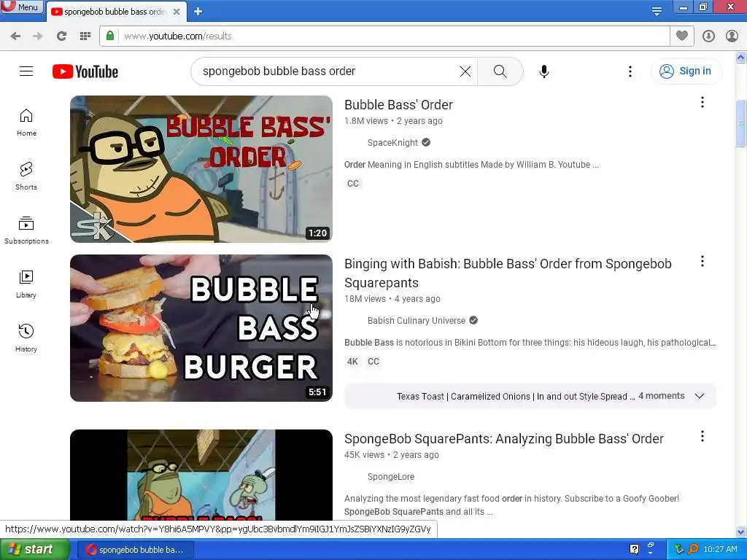Image resolution: width=747 pixels, height=560 pixels.
Task: Select the Opera taskbar window button
Action: (135, 550)
